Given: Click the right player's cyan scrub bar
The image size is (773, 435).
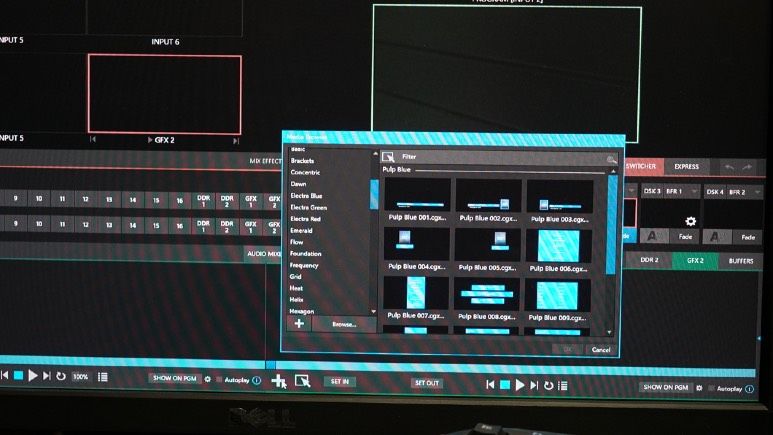Looking at the screenshot, I should tap(515, 368).
